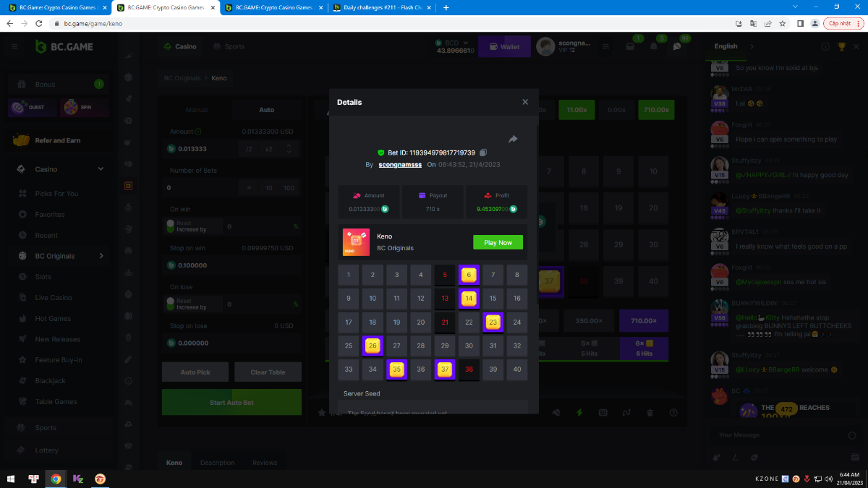Switch to the Manual betting tab
This screenshot has height=488, width=868.
pos(197,110)
